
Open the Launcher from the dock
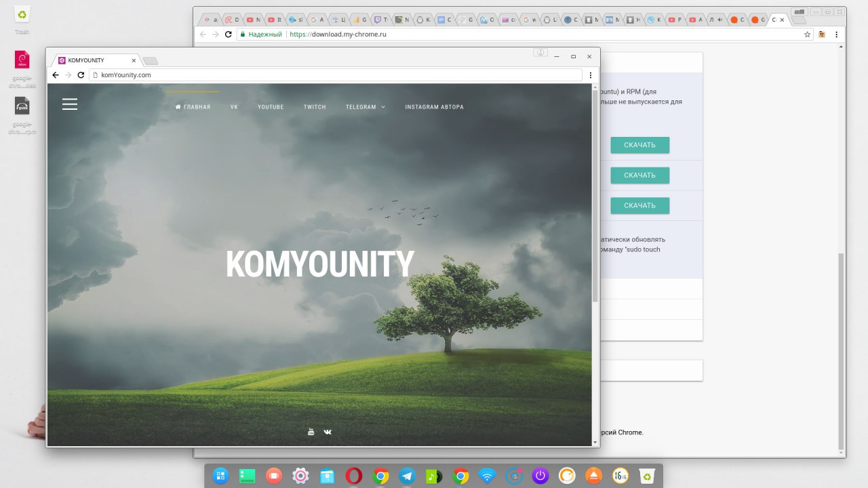(221, 476)
